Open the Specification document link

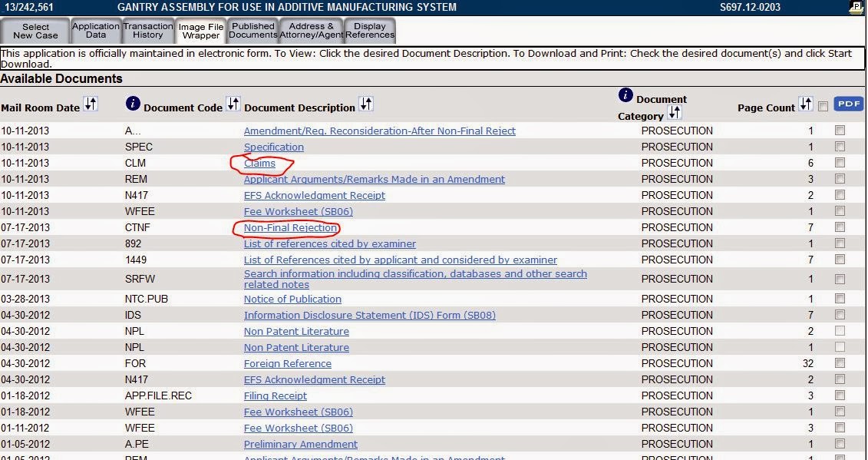point(273,147)
